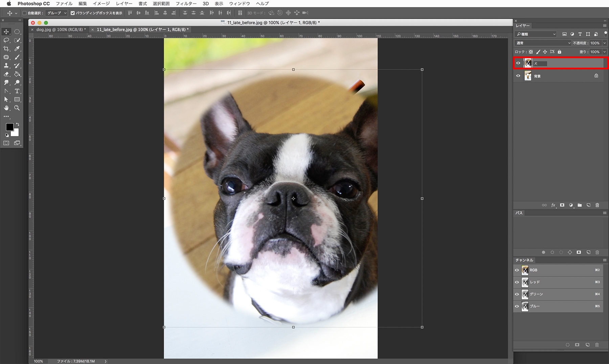This screenshot has height=364, width=609.
Task: Activate the Eraser tool
Action: click(x=6, y=74)
